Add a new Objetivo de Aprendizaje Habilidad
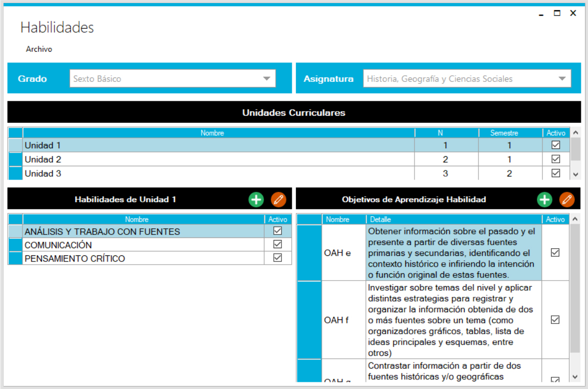Screen dimensions: 588x389 coord(545,200)
